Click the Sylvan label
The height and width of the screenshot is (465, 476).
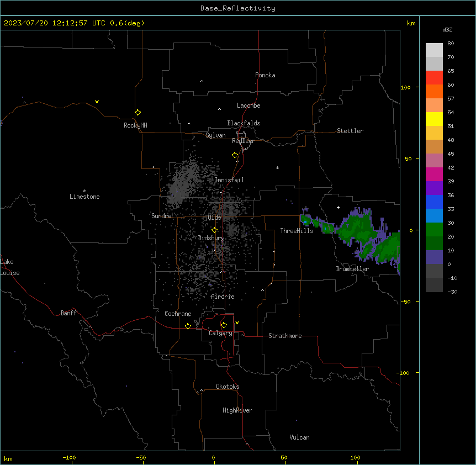click(215, 135)
